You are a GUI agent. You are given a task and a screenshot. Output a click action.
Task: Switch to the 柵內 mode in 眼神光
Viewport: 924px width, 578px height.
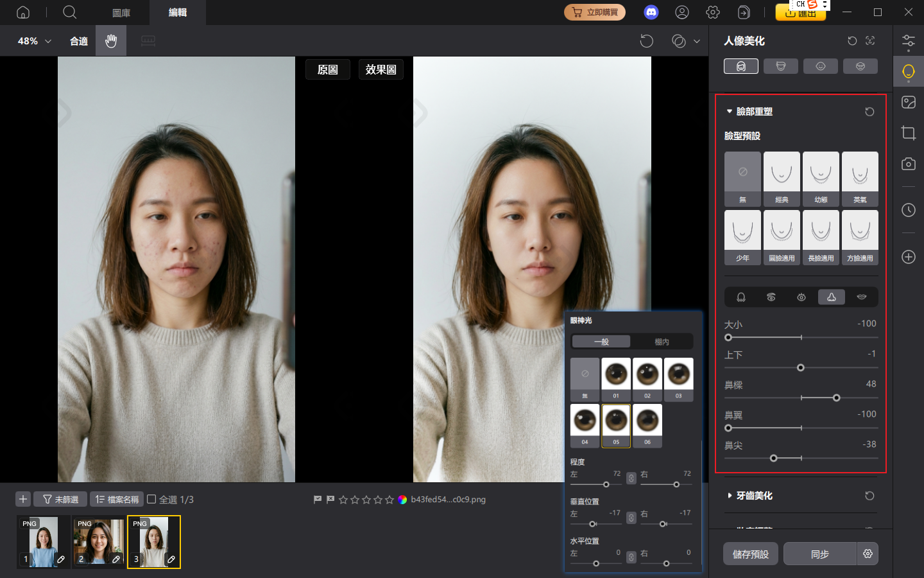tap(663, 341)
